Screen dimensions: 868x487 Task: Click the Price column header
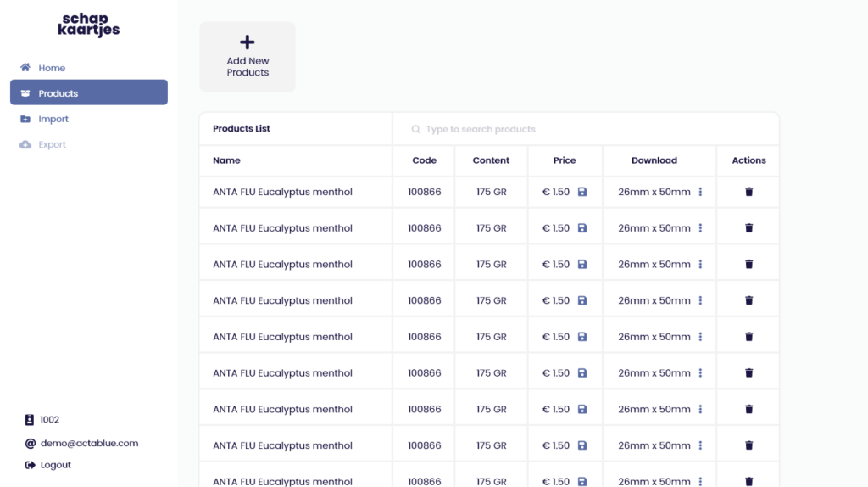click(x=565, y=160)
